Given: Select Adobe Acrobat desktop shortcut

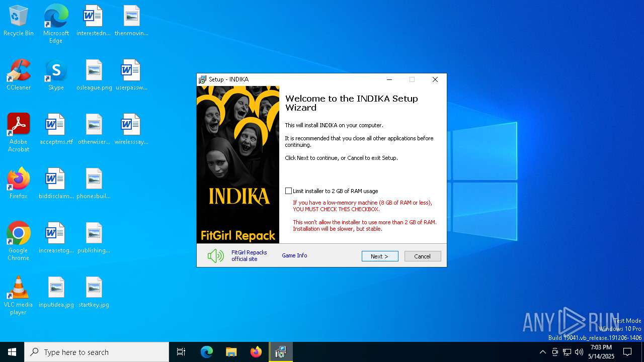Looking at the screenshot, I should [x=19, y=133].
